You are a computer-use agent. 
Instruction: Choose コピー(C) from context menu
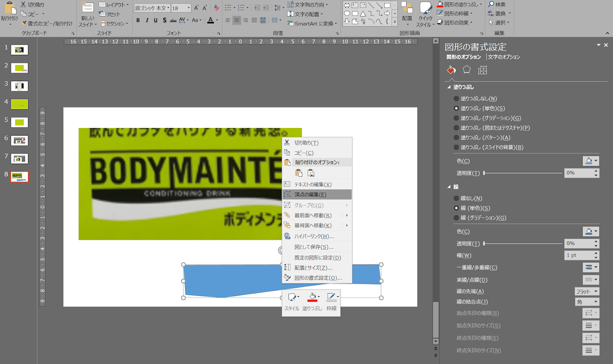point(317,152)
